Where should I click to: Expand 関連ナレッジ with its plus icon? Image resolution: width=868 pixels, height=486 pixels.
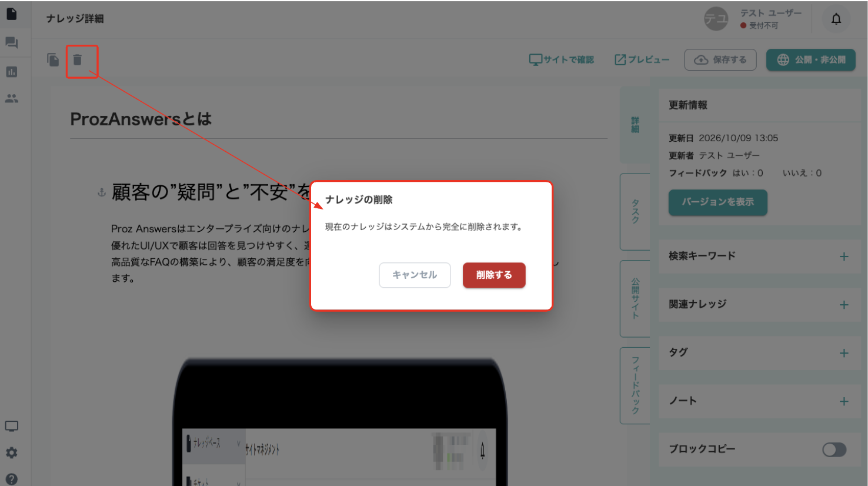click(x=844, y=305)
